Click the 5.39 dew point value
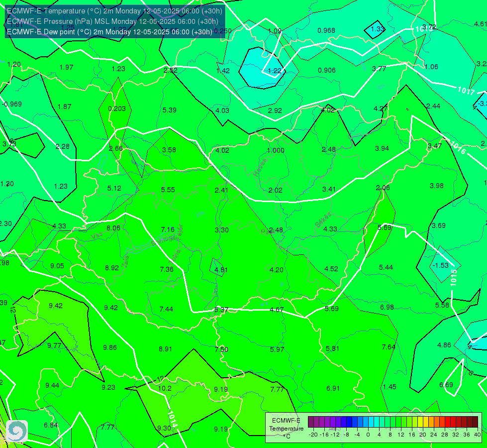The width and height of the screenshot is (487, 448). 169,110
